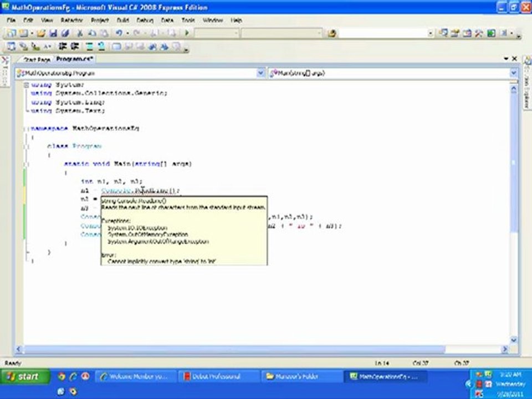Save the current file with the floppy icon
Image resolution: width=532 pixels, height=399 pixels.
click(x=53, y=33)
